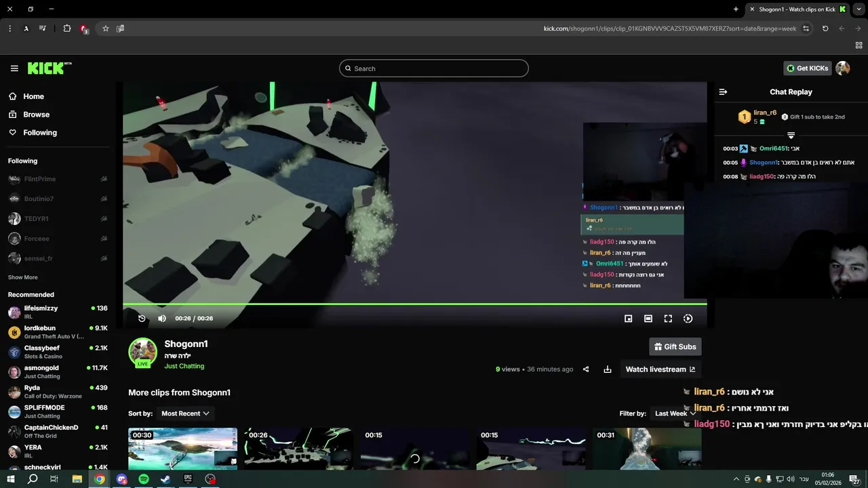The image size is (868, 488).
Task: Toggle TEDYR1 notification bell
Action: [x=104, y=219]
